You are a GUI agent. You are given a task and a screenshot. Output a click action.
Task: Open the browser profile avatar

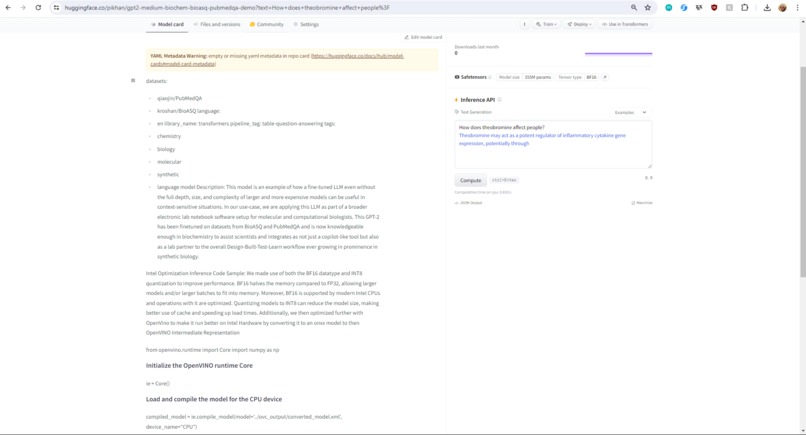click(x=782, y=8)
